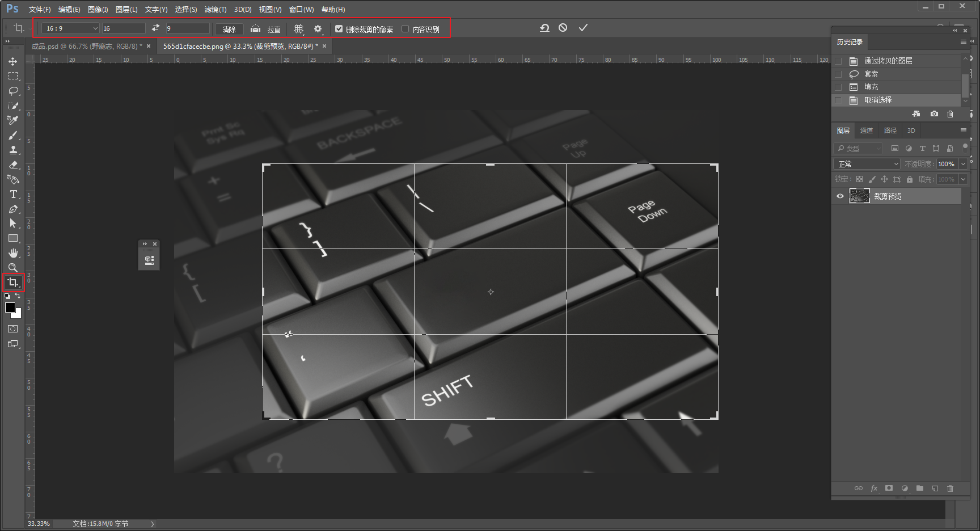Select the Eraser tool

[12, 165]
